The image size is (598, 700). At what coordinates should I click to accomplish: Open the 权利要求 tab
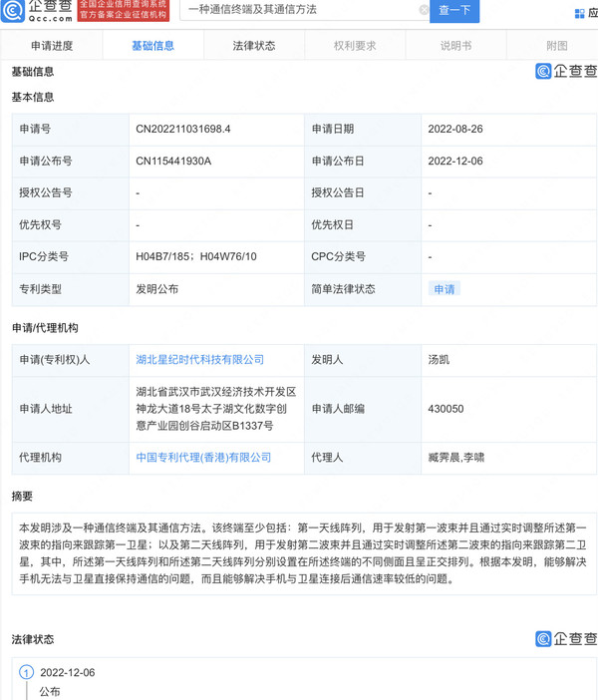pyautogui.click(x=355, y=46)
